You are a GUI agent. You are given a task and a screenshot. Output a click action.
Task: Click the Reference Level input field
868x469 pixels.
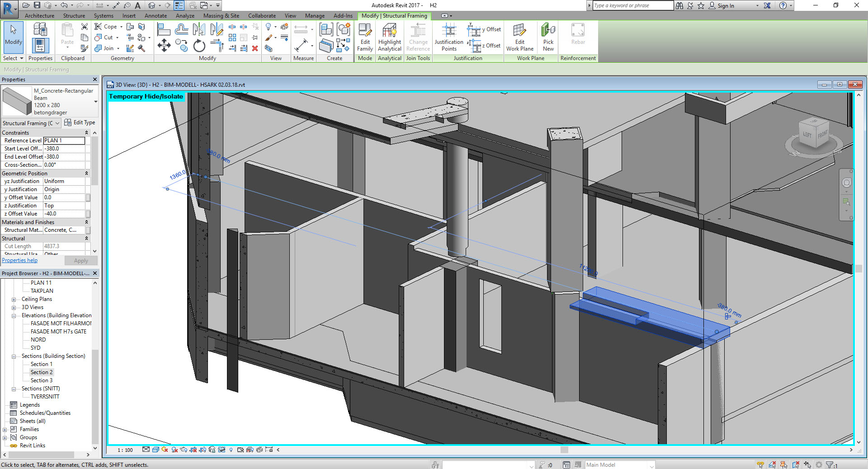tap(64, 141)
